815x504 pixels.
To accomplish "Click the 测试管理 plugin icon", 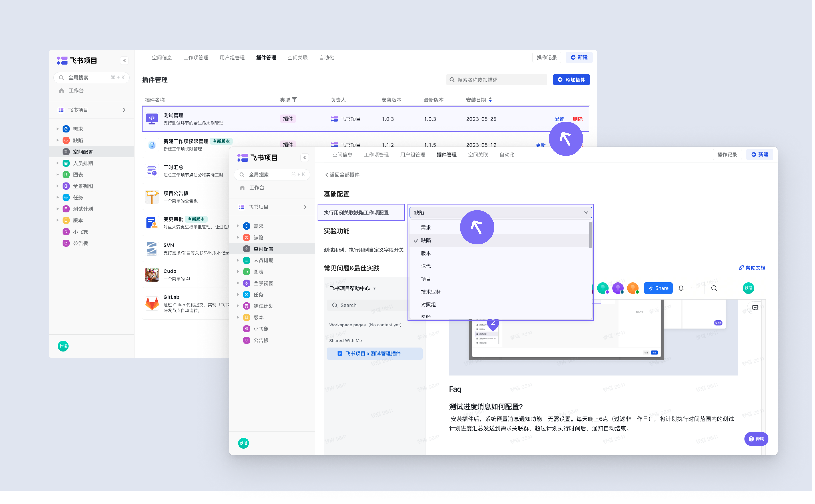I will [152, 119].
